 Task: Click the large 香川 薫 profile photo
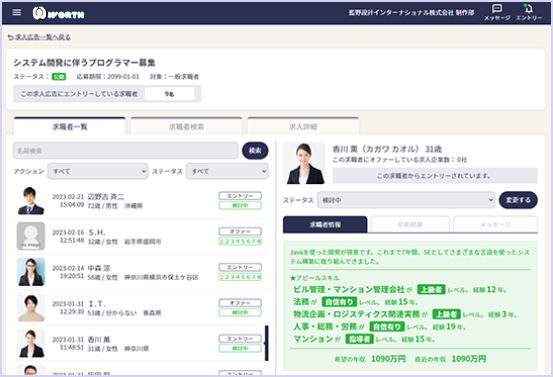point(304,163)
